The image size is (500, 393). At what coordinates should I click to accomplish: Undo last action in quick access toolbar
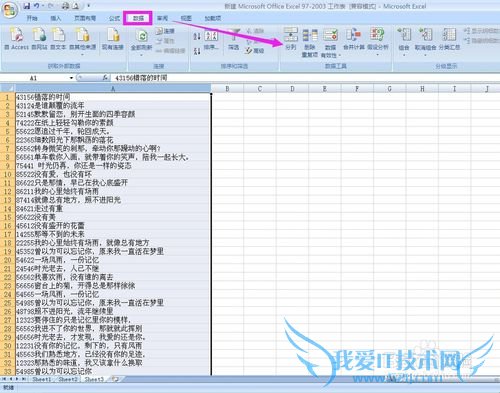coord(37,6)
